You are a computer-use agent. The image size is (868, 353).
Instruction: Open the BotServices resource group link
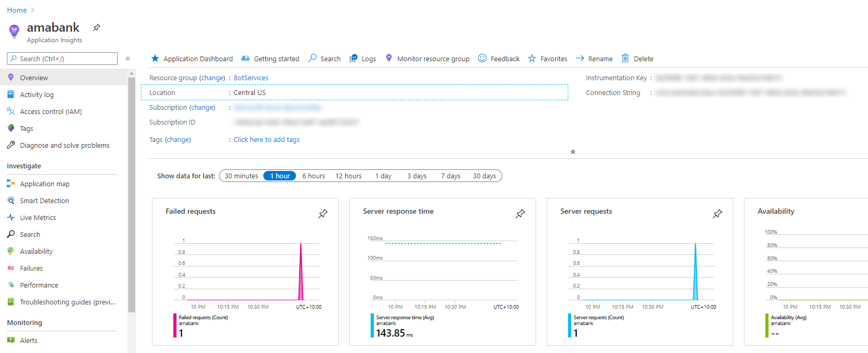coord(251,78)
